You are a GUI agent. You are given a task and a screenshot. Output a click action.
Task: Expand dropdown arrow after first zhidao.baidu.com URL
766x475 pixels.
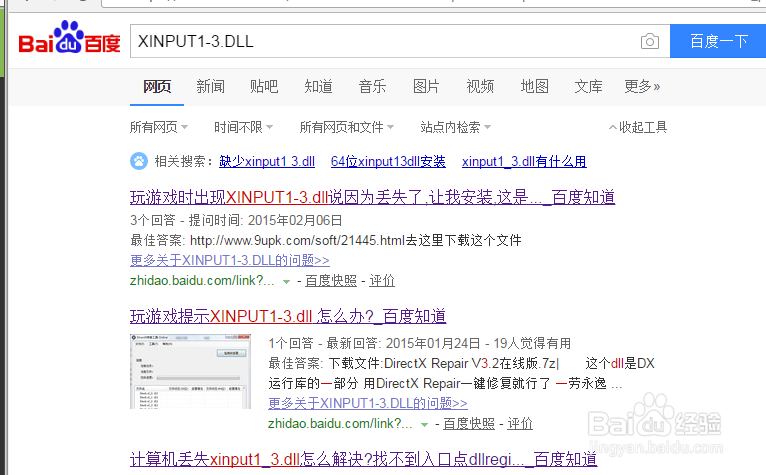point(287,281)
